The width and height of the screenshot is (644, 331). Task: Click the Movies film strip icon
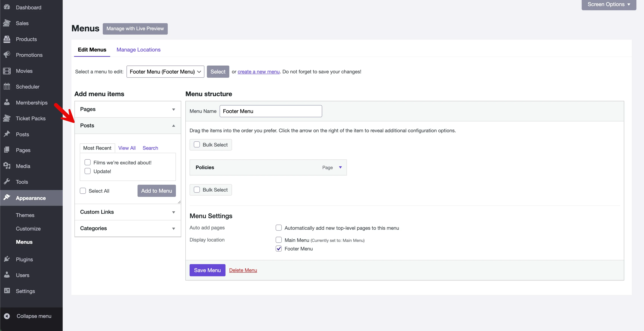(7, 71)
